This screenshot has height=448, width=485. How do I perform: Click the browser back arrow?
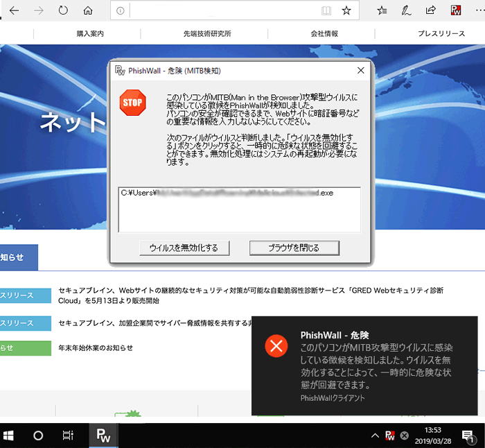click(x=15, y=10)
